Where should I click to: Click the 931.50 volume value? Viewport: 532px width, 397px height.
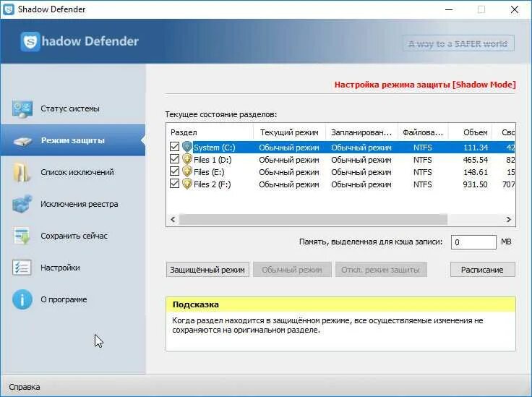(476, 184)
